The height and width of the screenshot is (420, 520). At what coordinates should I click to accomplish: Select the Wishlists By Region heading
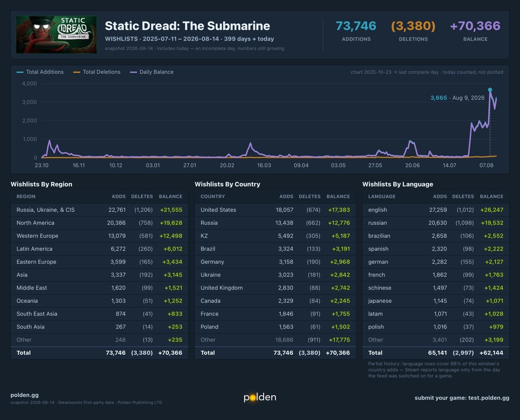(41, 184)
